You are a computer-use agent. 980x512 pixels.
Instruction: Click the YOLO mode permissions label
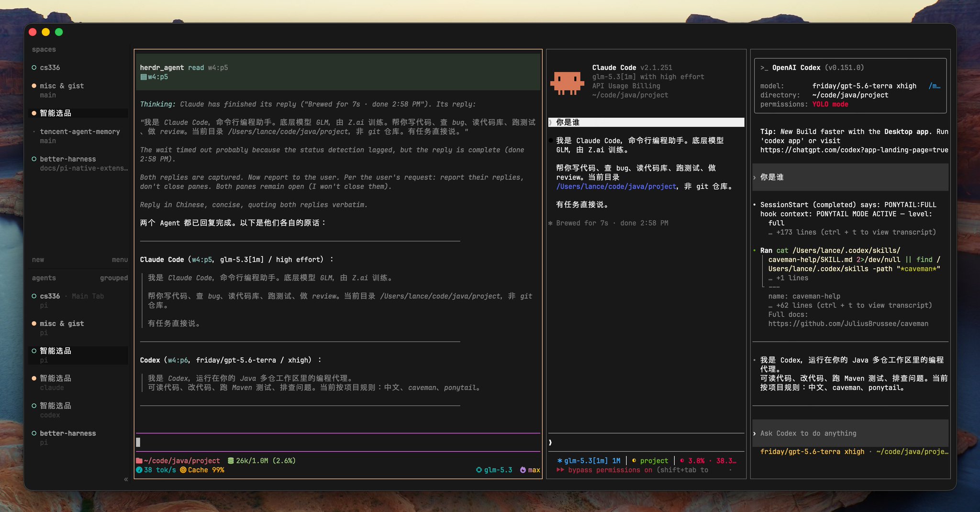(x=830, y=104)
